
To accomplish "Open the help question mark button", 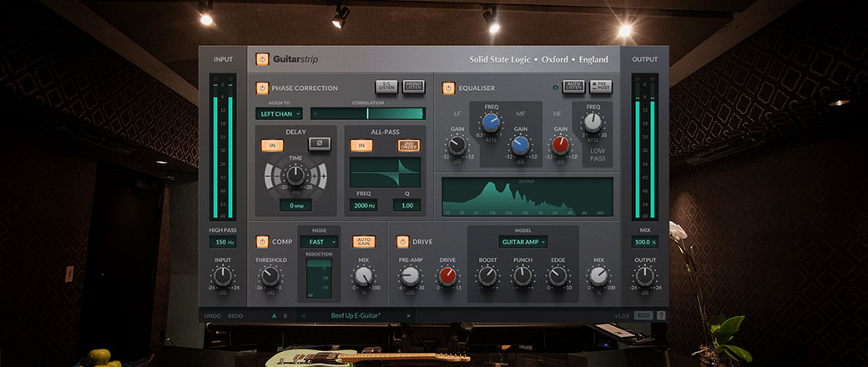I will 661,315.
